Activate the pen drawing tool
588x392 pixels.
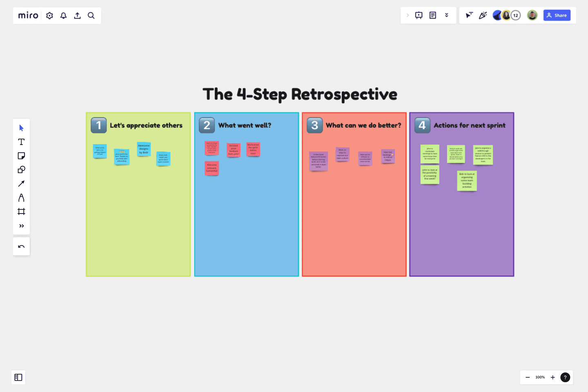pyautogui.click(x=21, y=197)
